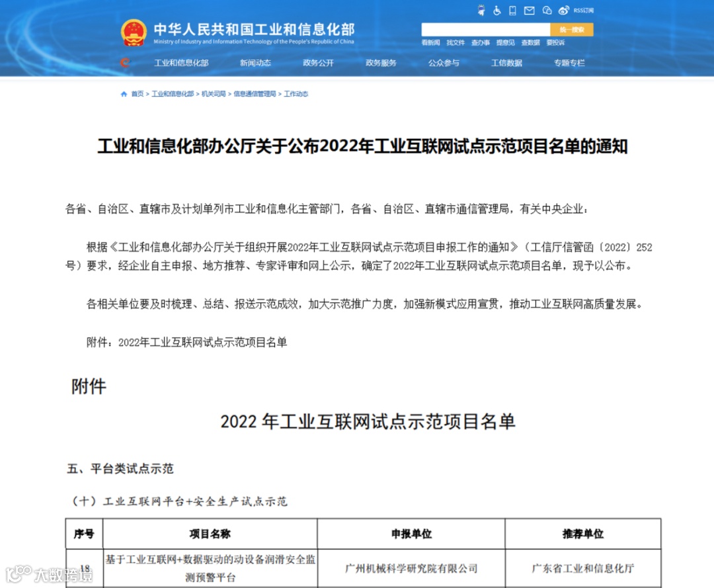Open the email envelope icon
The width and height of the screenshot is (714, 588).
coord(529,11)
